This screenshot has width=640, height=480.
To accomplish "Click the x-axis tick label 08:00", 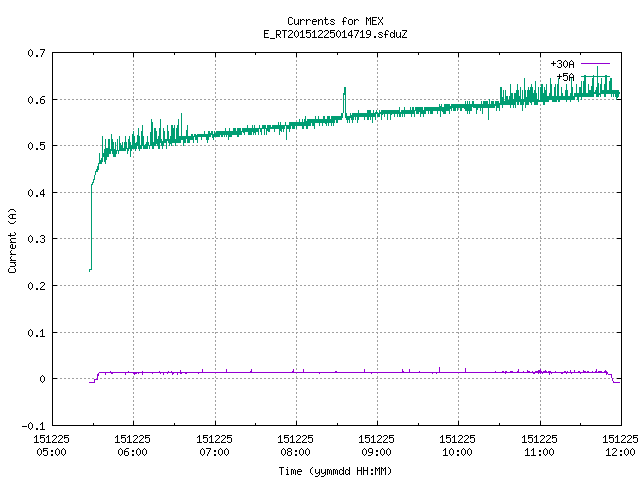I will click(x=295, y=452).
